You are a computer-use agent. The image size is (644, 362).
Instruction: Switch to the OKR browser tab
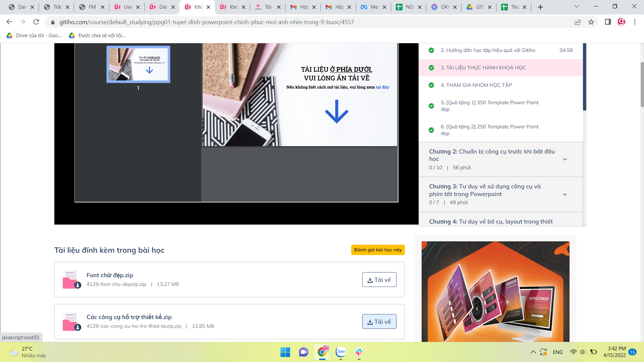[444, 7]
